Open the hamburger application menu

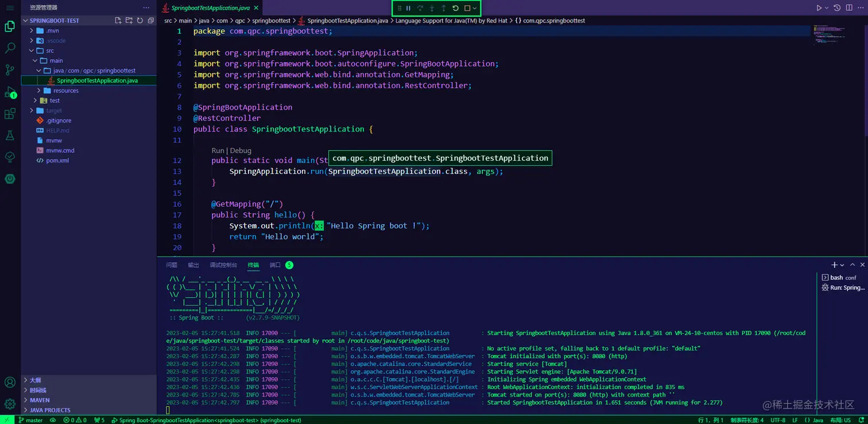click(10, 7)
